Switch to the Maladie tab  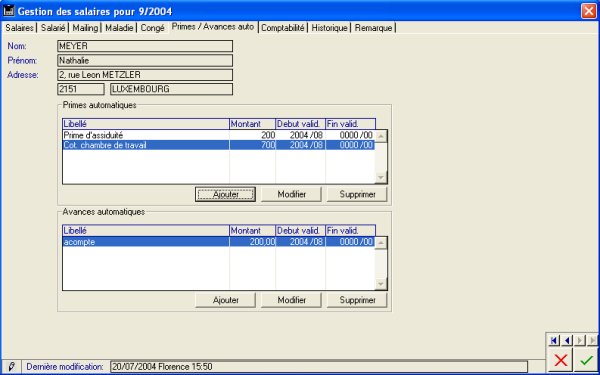click(119, 28)
